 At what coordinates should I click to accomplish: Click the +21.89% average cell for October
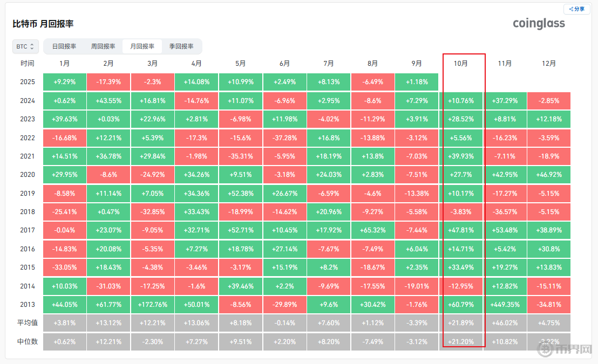point(460,323)
